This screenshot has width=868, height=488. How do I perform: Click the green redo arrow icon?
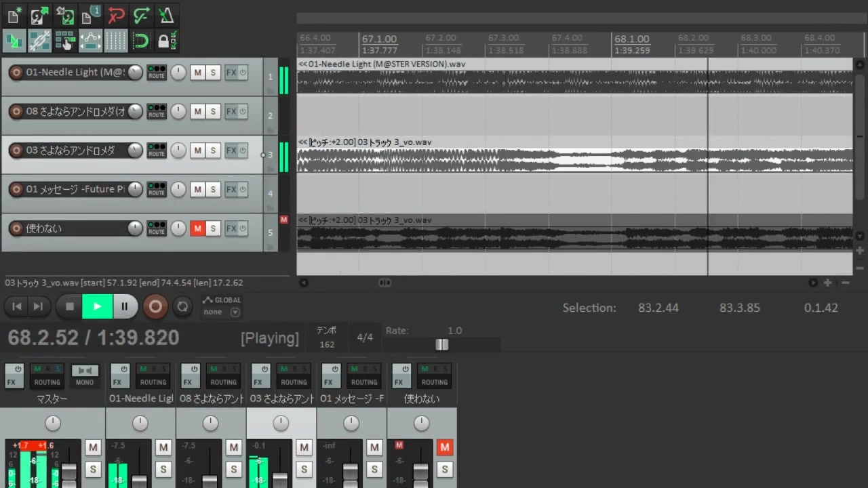pyautogui.click(x=141, y=14)
